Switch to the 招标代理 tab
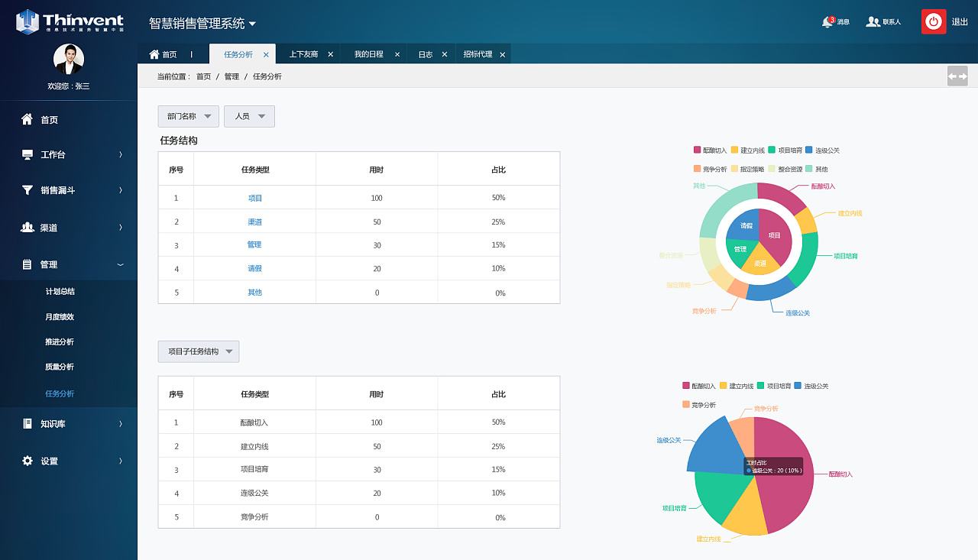 [x=478, y=54]
